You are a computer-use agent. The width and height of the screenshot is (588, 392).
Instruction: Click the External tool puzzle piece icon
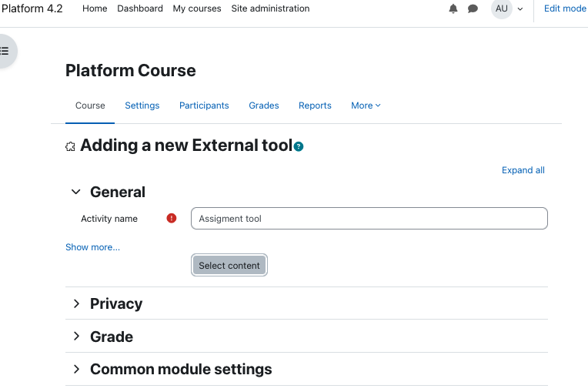tap(70, 146)
